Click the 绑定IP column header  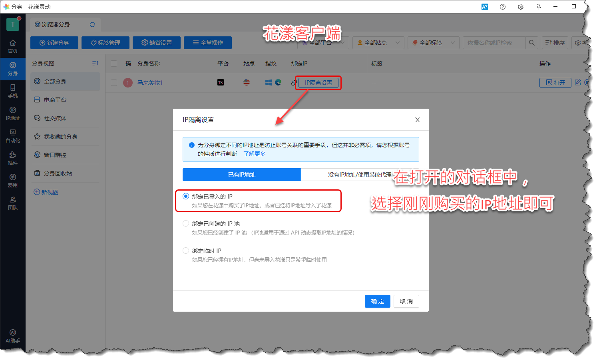tap(299, 64)
